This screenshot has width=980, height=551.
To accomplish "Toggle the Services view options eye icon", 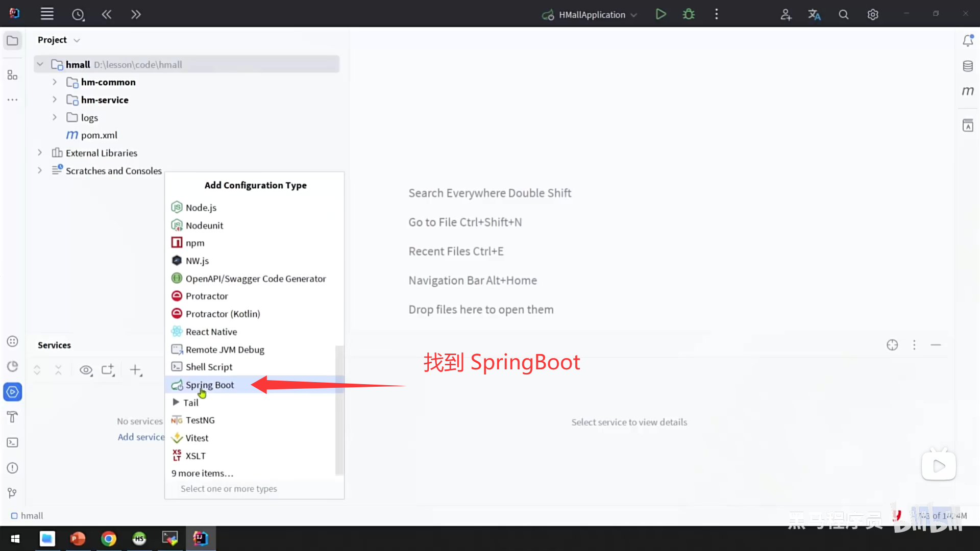I will pyautogui.click(x=86, y=370).
